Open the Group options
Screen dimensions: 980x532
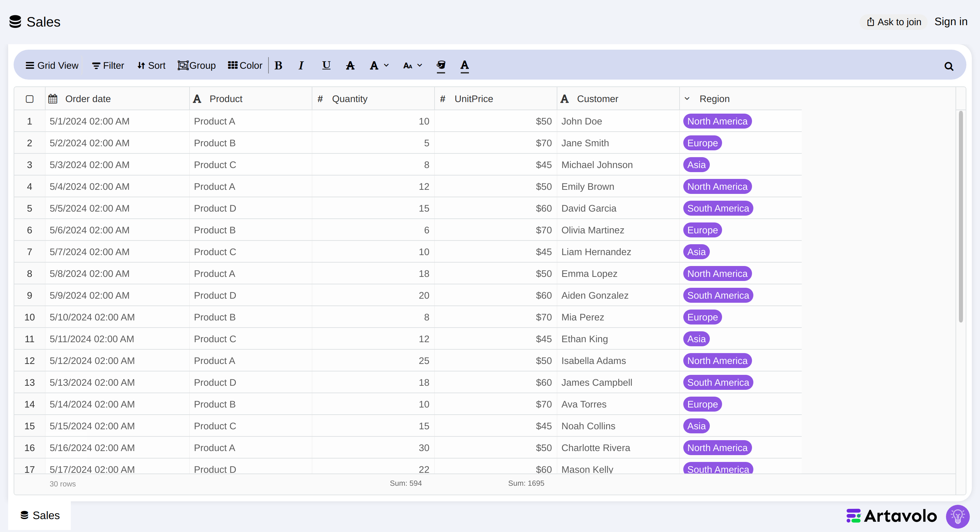tap(197, 65)
